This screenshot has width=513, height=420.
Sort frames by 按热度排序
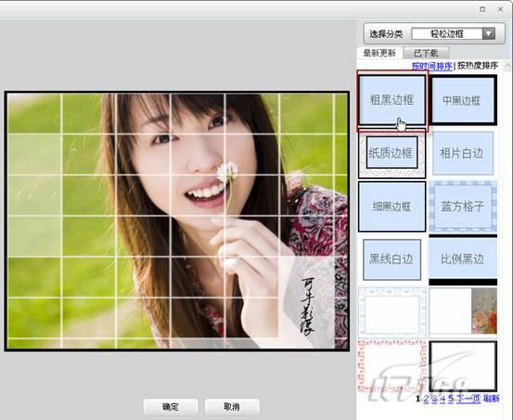click(478, 66)
